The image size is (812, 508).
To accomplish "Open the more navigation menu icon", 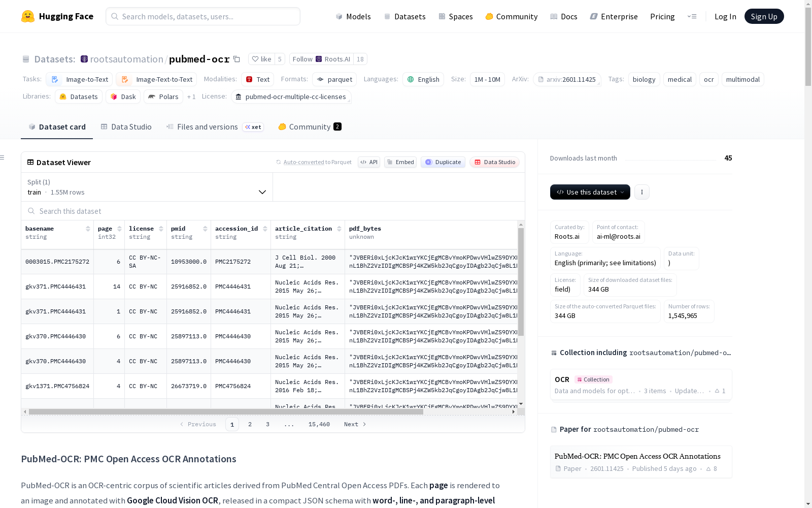I will (692, 16).
